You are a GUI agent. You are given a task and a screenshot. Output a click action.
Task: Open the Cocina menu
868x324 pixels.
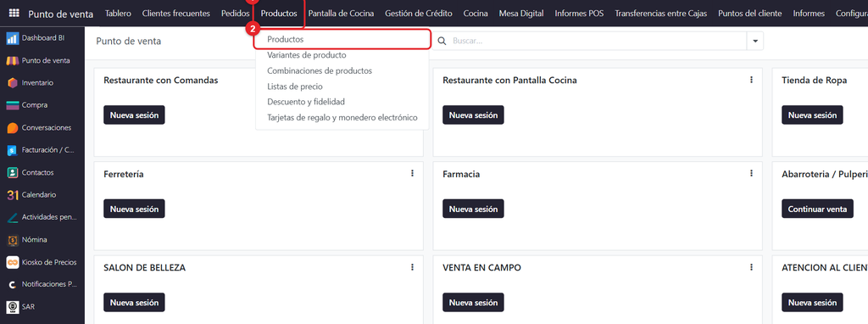tap(476, 14)
